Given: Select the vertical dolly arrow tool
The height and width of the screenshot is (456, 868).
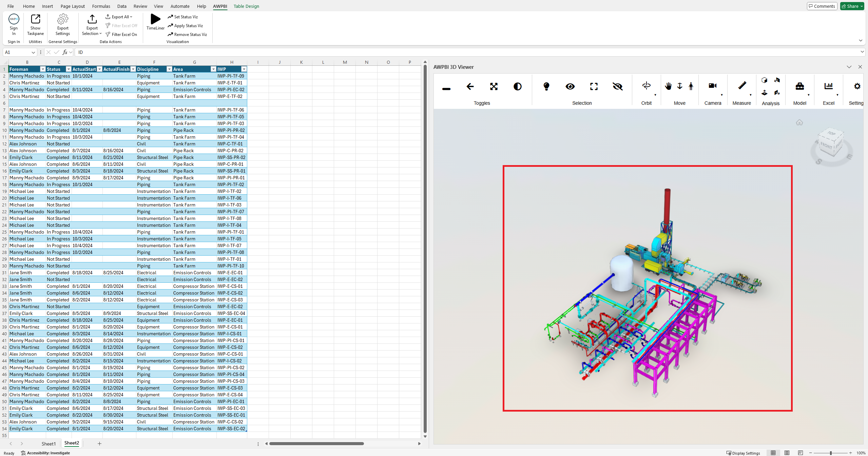Looking at the screenshot, I should tap(680, 86).
